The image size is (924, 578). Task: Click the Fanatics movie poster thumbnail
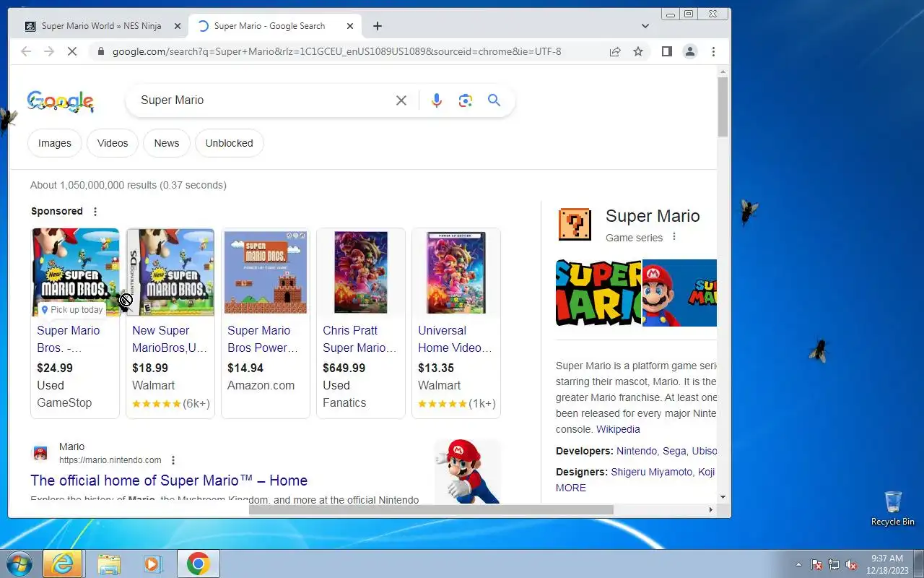click(361, 272)
